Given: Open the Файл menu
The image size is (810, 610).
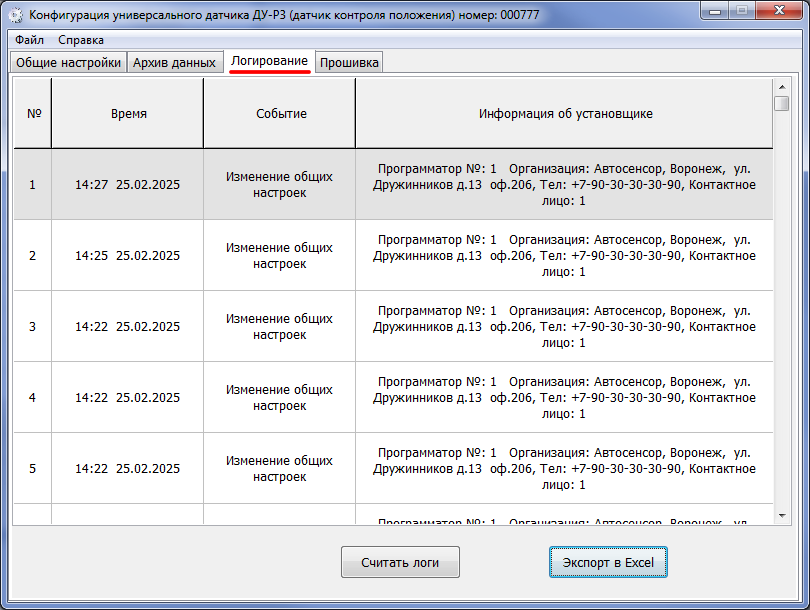Looking at the screenshot, I should pos(29,40).
